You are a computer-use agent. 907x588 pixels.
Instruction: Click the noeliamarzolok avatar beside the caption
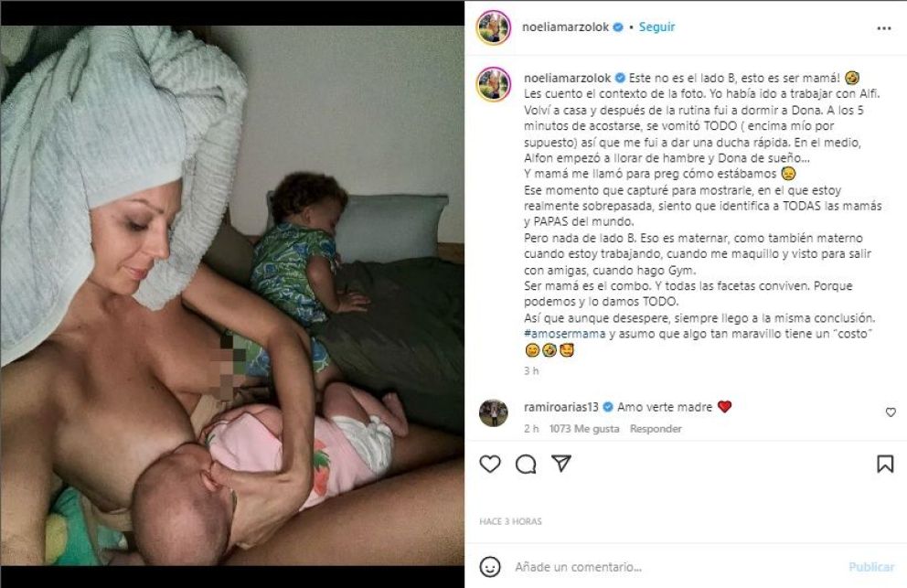[494, 84]
